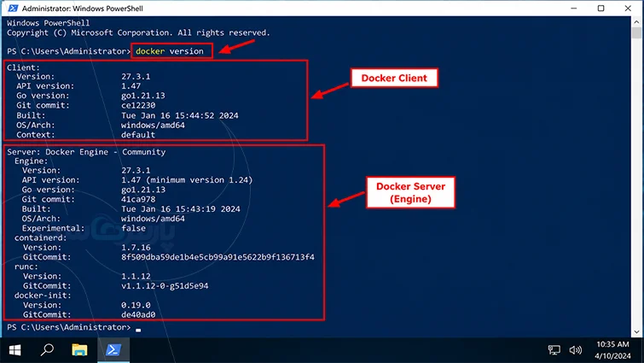Viewport: 644px width, 363px height.
Task: Open network status tray icon
Action: click(x=554, y=350)
